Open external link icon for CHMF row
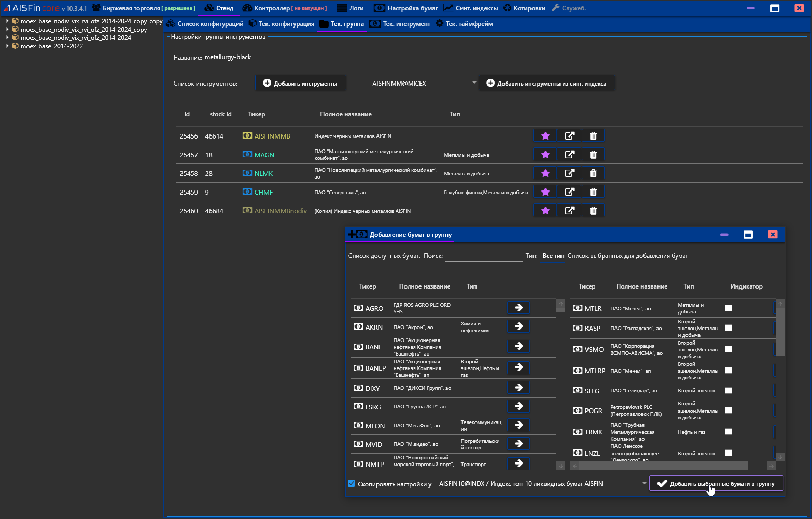Screen dimensions: 812x519 (x=569, y=192)
